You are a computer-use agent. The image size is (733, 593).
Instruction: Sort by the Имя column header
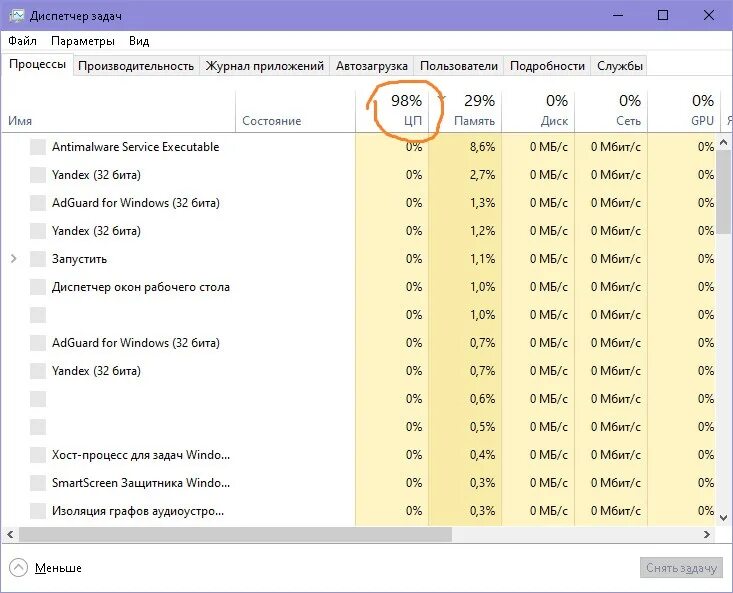click(118, 111)
